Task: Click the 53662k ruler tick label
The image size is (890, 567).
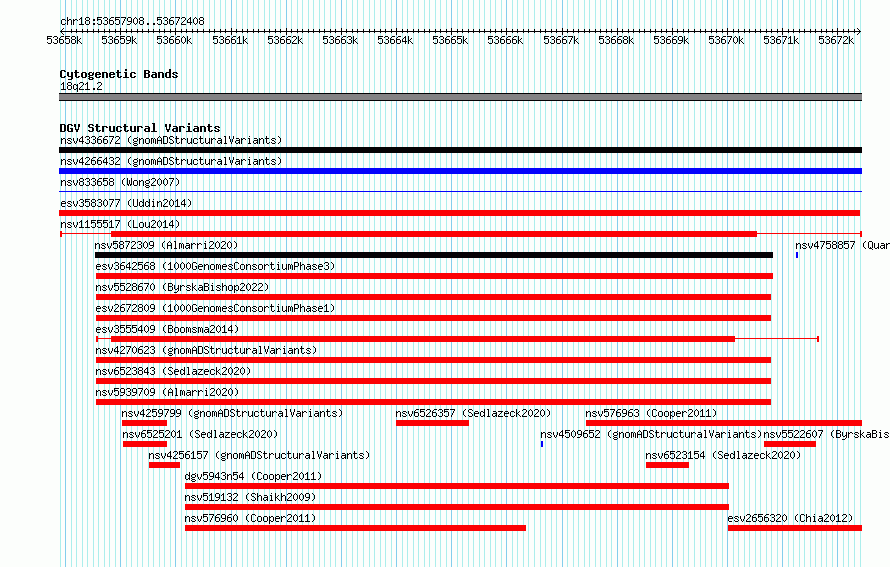Action: (285, 40)
